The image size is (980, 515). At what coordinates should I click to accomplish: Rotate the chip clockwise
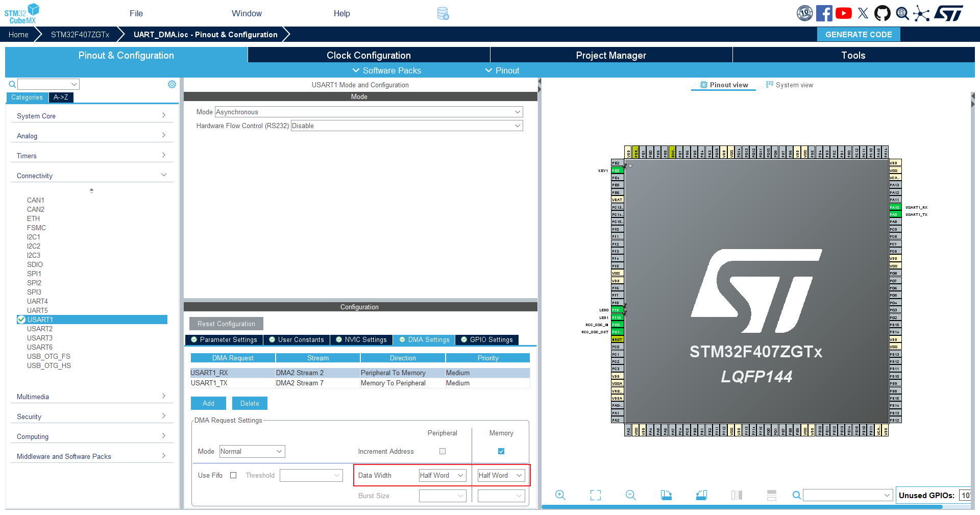coord(666,495)
